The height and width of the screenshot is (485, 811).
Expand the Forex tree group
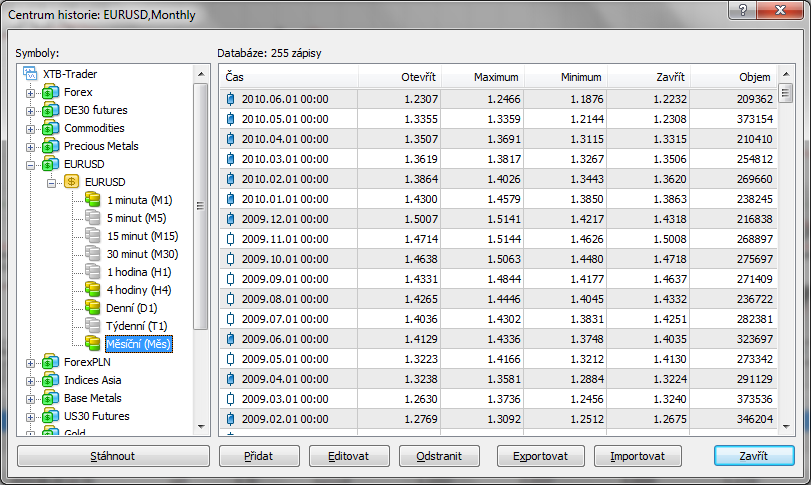pyautogui.click(x=30, y=93)
